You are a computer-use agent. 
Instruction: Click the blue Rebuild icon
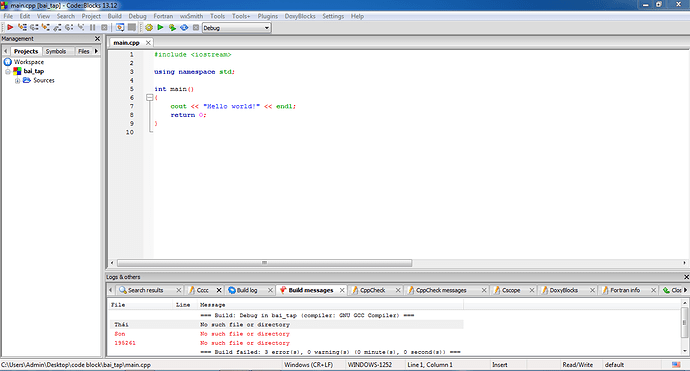tap(184, 27)
